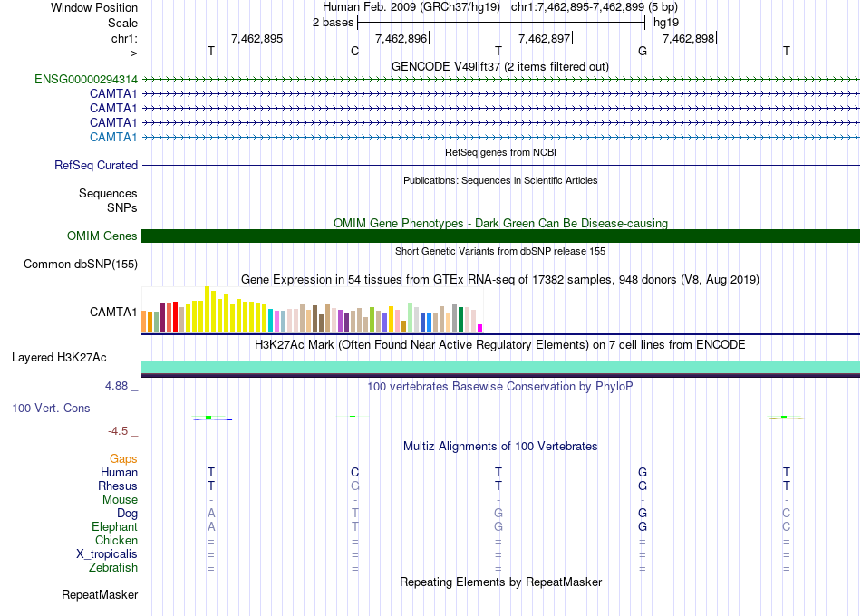Click base C in the Human alignment row
861x616 pixels.
pos(354,472)
